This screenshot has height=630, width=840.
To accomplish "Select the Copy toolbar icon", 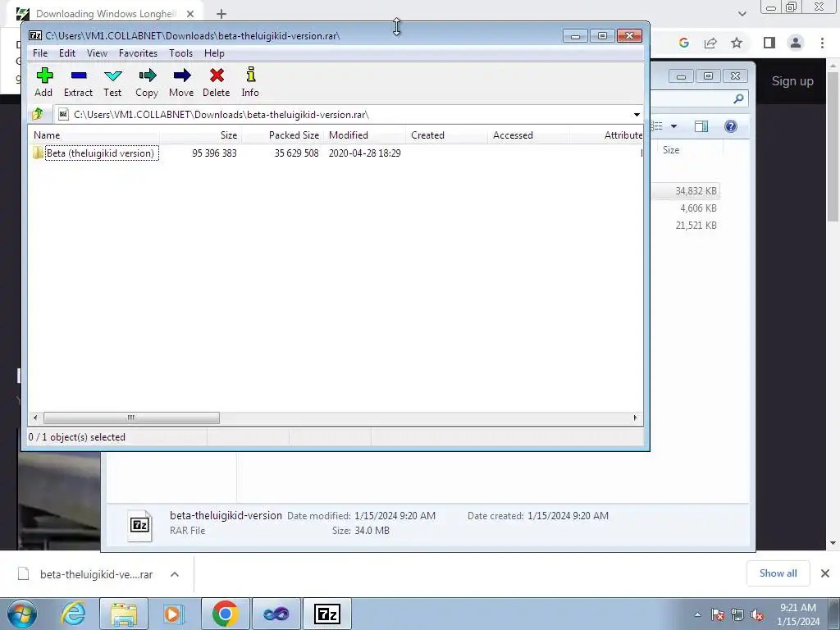I will coord(147,82).
